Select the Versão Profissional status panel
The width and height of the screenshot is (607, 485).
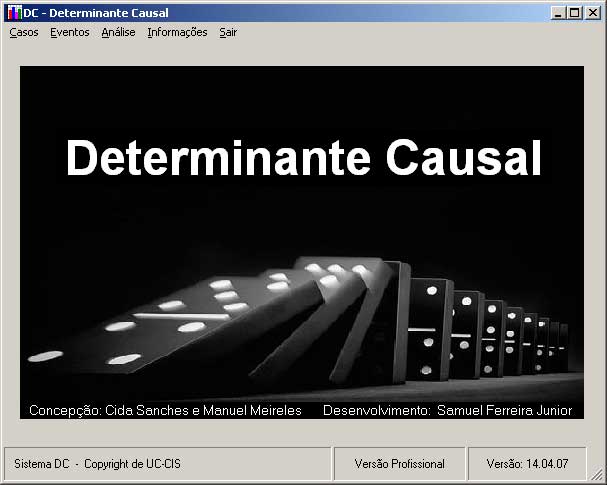[400, 464]
